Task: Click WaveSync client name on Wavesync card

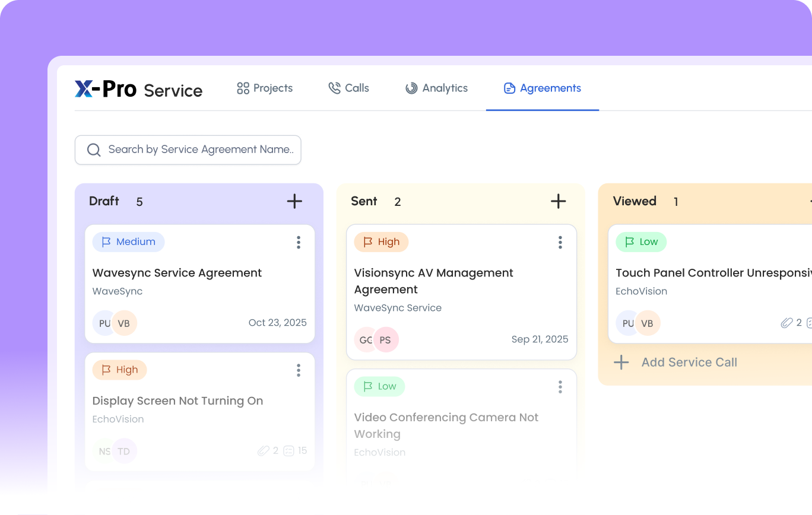Action: click(x=118, y=291)
